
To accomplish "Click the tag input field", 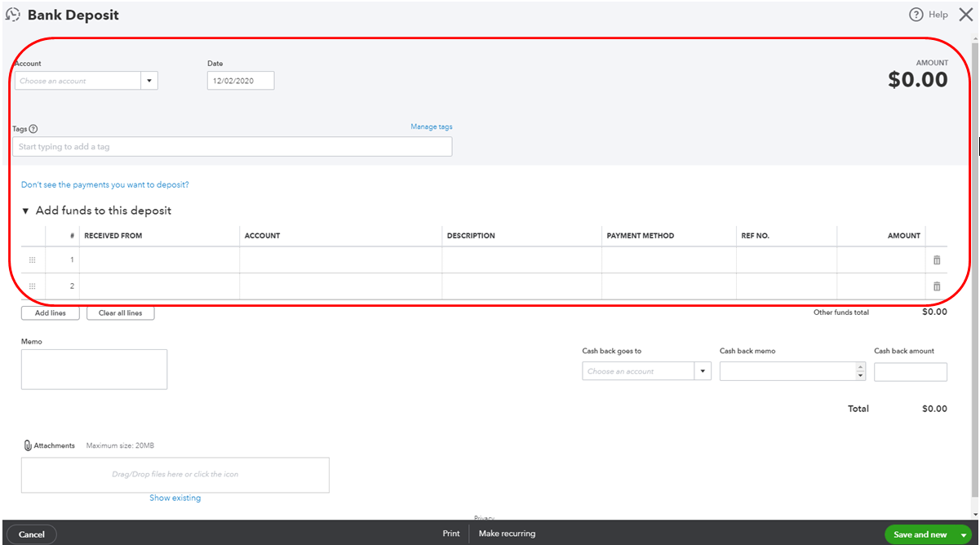I will [232, 147].
